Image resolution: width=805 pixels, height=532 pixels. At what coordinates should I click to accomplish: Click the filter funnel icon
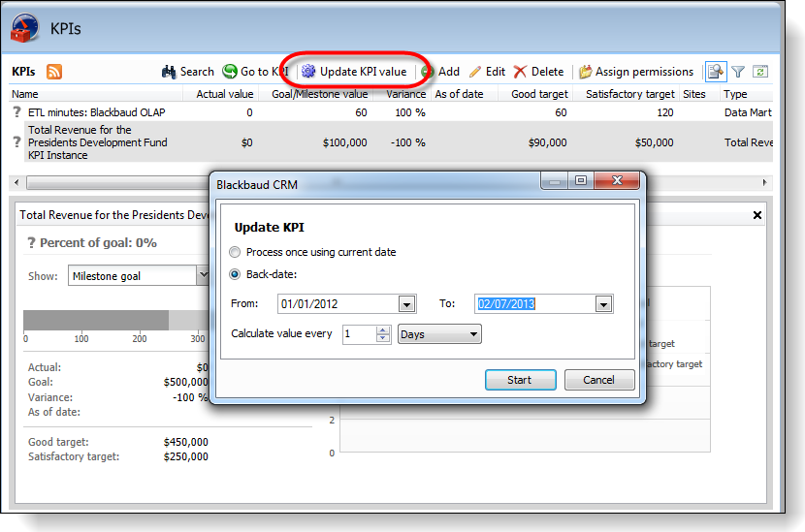click(x=738, y=72)
